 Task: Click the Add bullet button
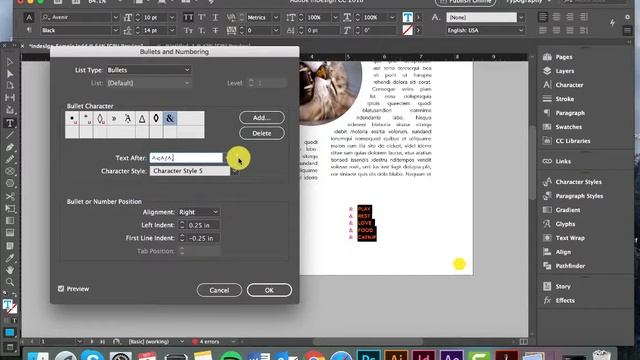262,118
